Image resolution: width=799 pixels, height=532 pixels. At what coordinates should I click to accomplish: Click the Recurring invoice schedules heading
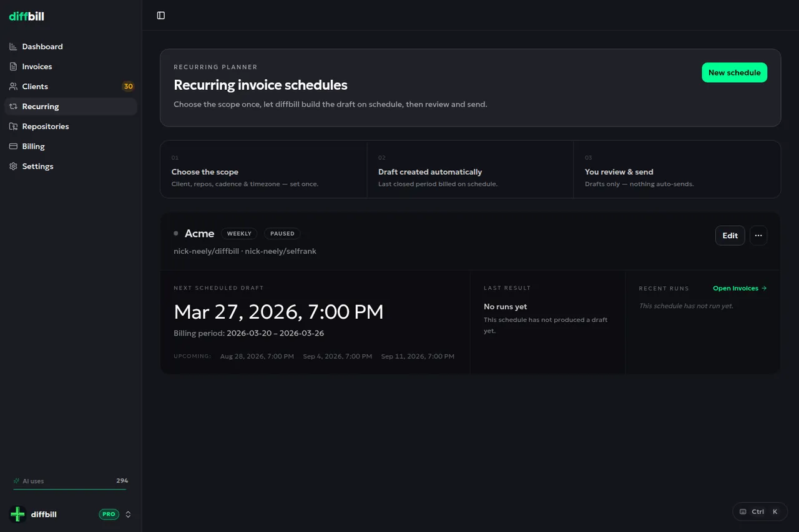(260, 85)
